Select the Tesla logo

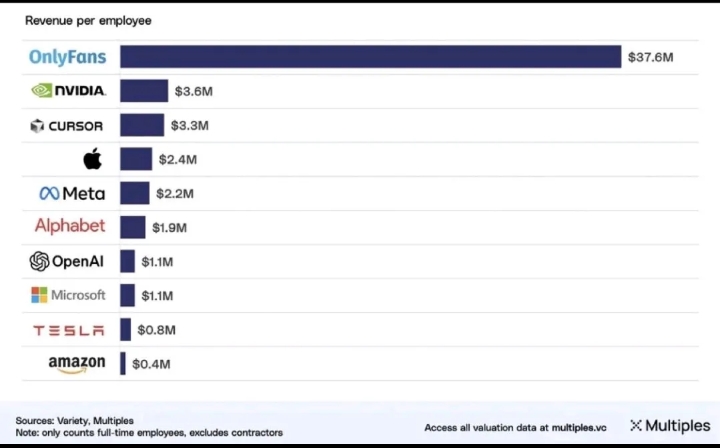coord(68,330)
